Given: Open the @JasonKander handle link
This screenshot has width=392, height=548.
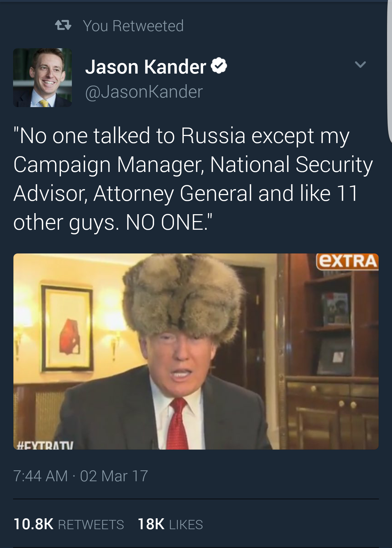Looking at the screenshot, I should pyautogui.click(x=144, y=92).
